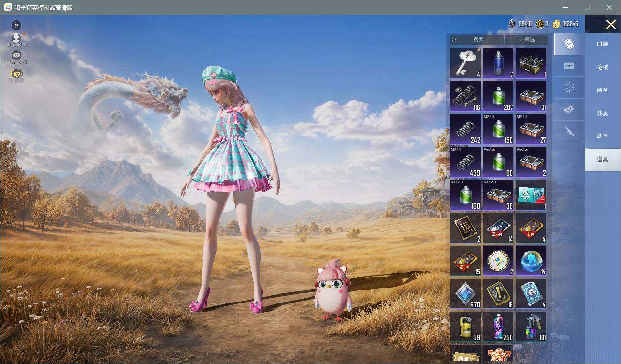Select the 道具 tab

coord(602,159)
